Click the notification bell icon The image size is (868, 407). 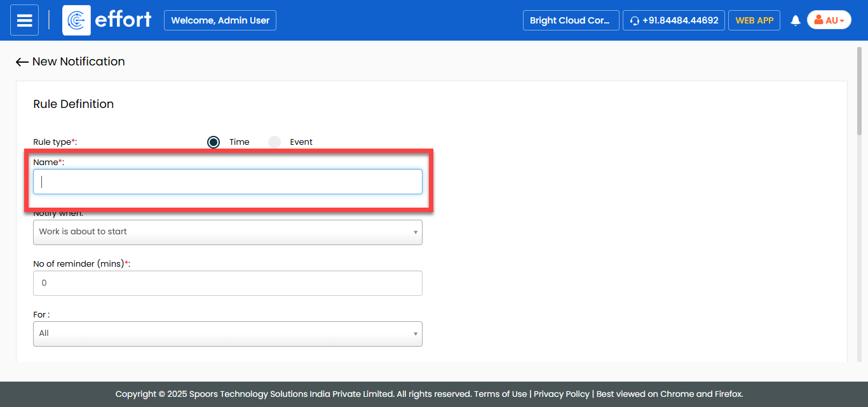(795, 20)
